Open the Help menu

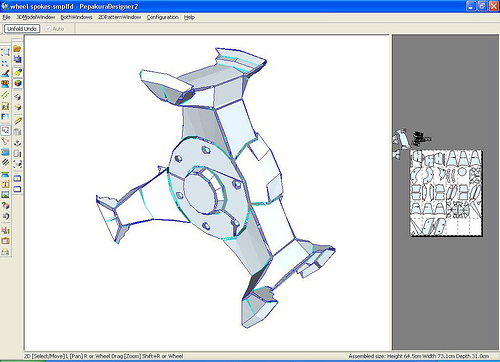point(189,17)
